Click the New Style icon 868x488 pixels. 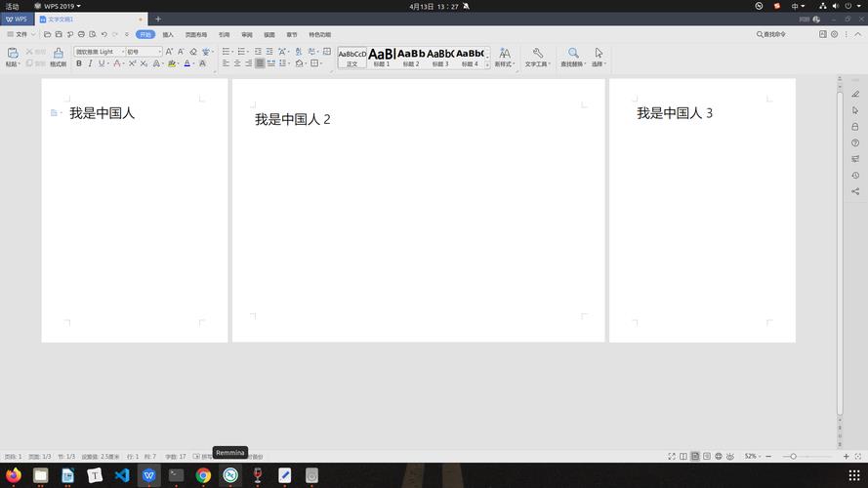point(504,54)
